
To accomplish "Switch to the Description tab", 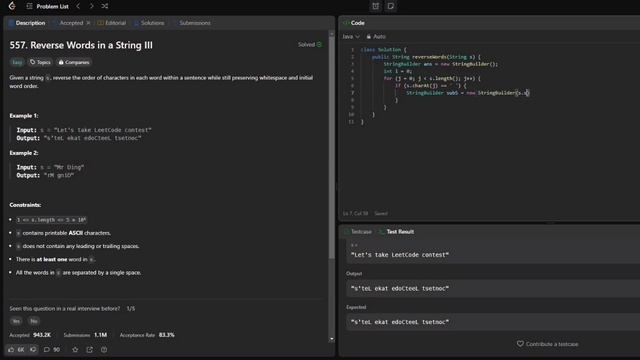I will click(27, 23).
